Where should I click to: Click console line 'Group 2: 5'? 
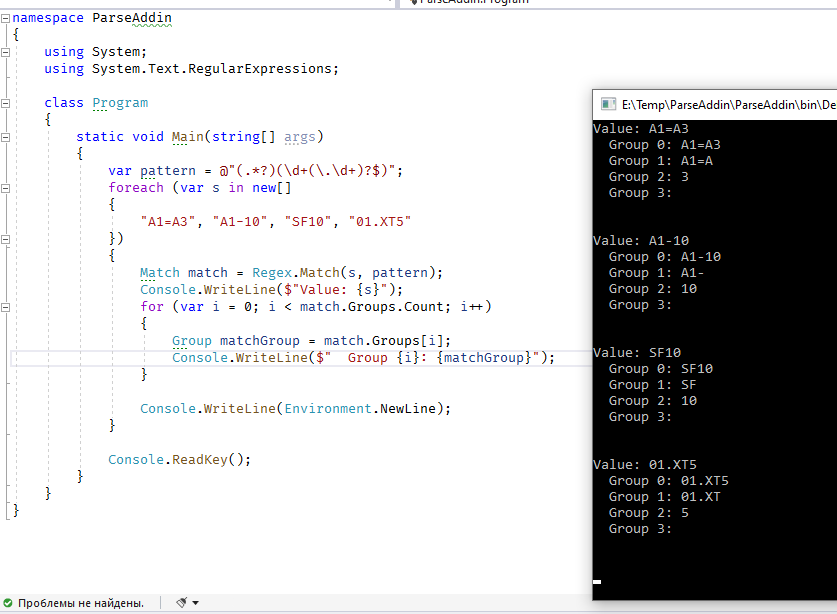649,513
